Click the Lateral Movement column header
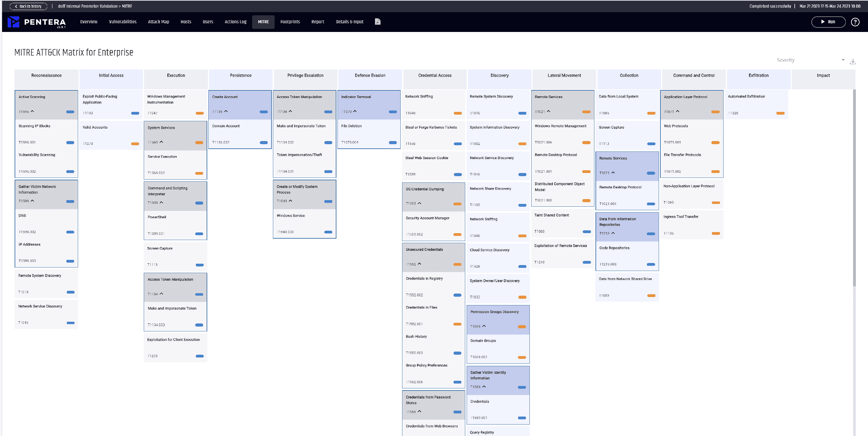Screen dimensions: 868x436 pyautogui.click(x=564, y=79)
